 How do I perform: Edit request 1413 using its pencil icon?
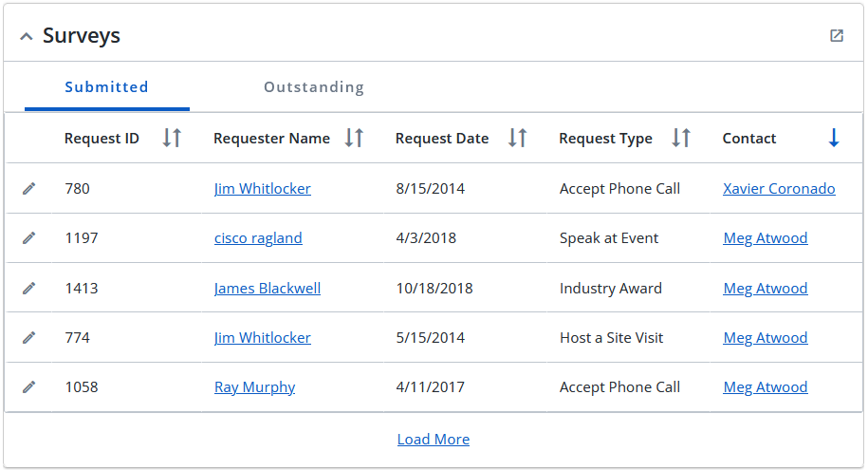pos(28,289)
